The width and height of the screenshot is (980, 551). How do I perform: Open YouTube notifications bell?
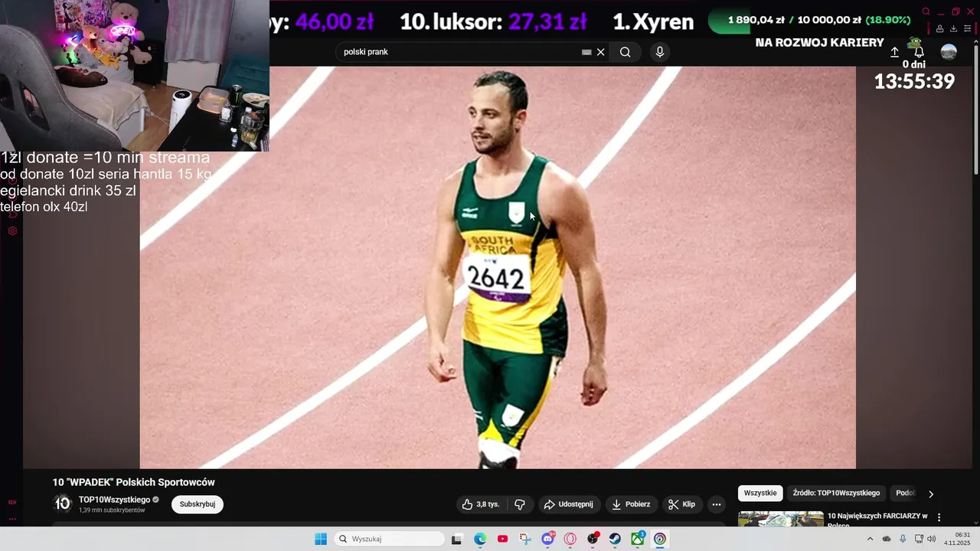pyautogui.click(x=919, y=52)
